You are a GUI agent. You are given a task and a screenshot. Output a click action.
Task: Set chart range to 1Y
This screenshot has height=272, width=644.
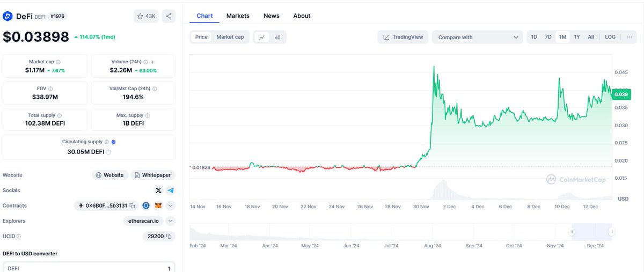(x=577, y=37)
